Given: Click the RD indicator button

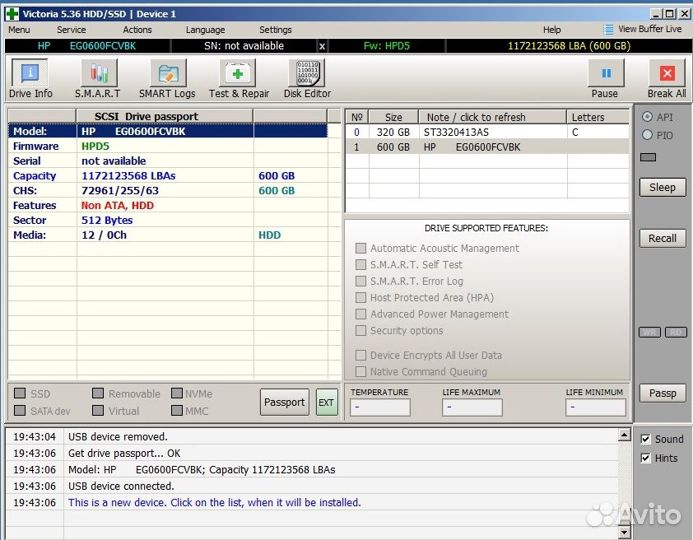Looking at the screenshot, I should point(676,332).
